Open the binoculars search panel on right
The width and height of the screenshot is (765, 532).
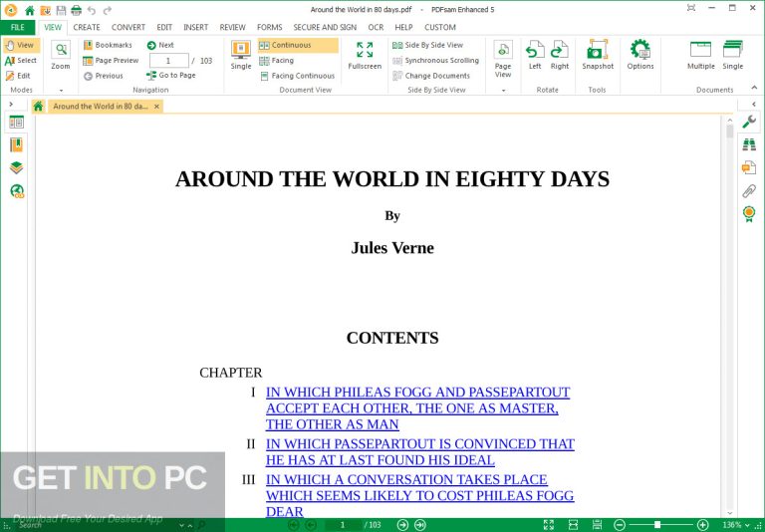749,144
